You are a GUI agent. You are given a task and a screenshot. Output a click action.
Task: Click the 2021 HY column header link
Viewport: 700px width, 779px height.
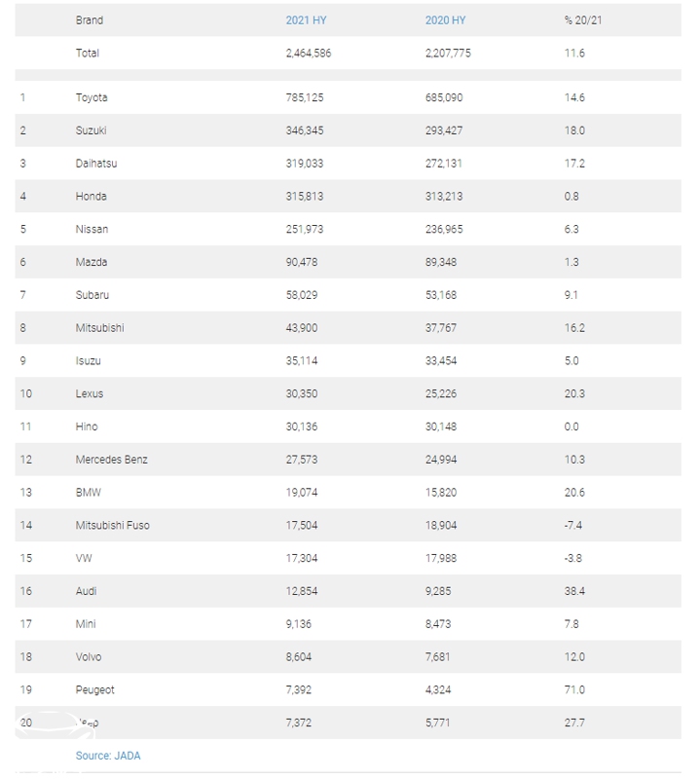click(x=305, y=19)
